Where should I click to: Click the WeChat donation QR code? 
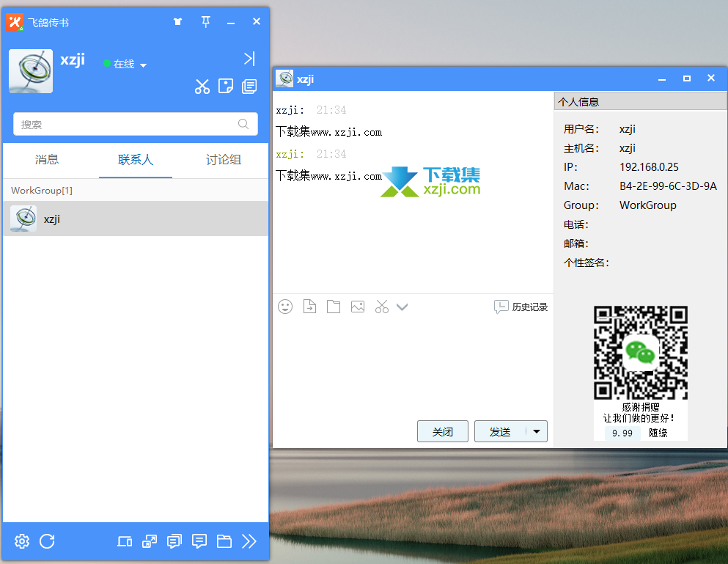(641, 353)
